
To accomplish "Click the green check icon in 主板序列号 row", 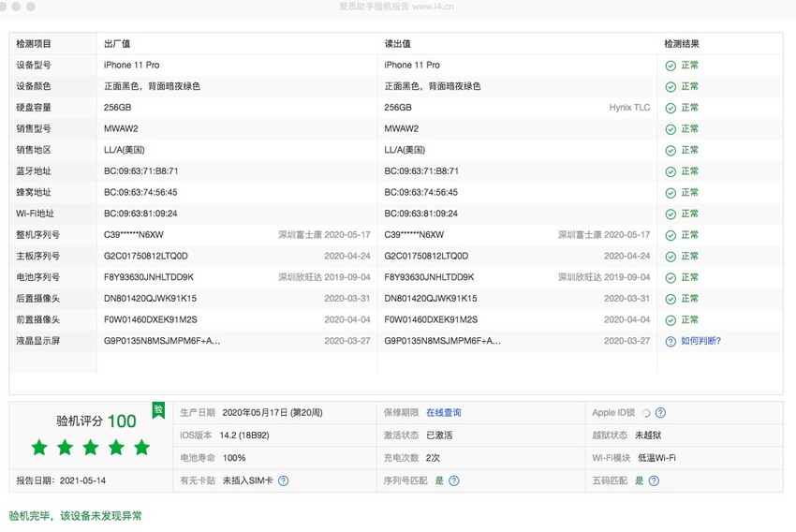I will pos(671,257).
